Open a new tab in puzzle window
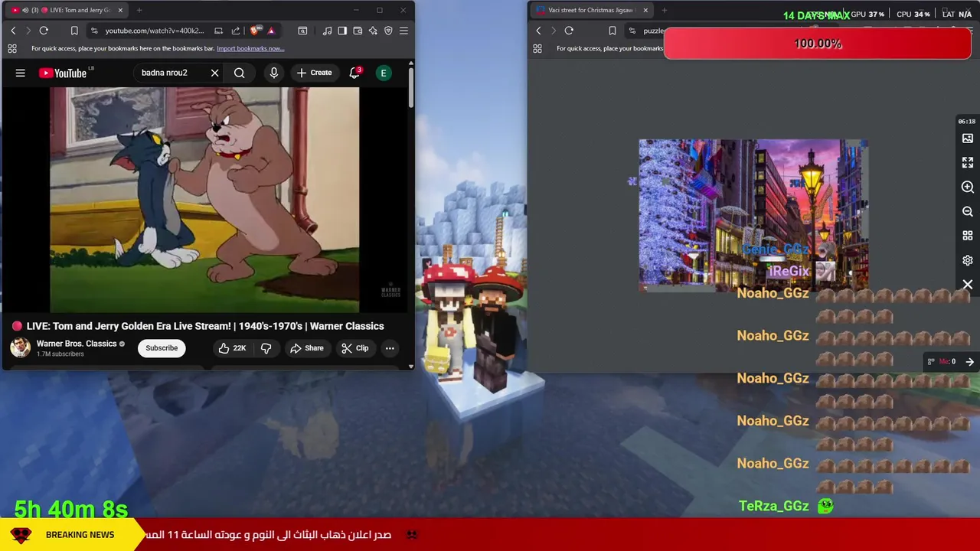 [665, 10]
